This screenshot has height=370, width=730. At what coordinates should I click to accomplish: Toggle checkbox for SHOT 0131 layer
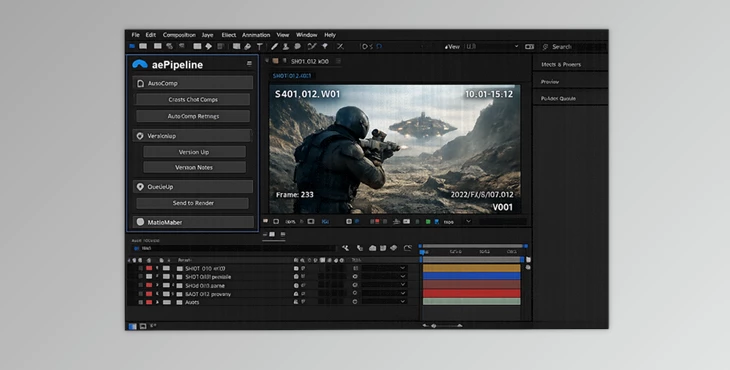(x=141, y=276)
